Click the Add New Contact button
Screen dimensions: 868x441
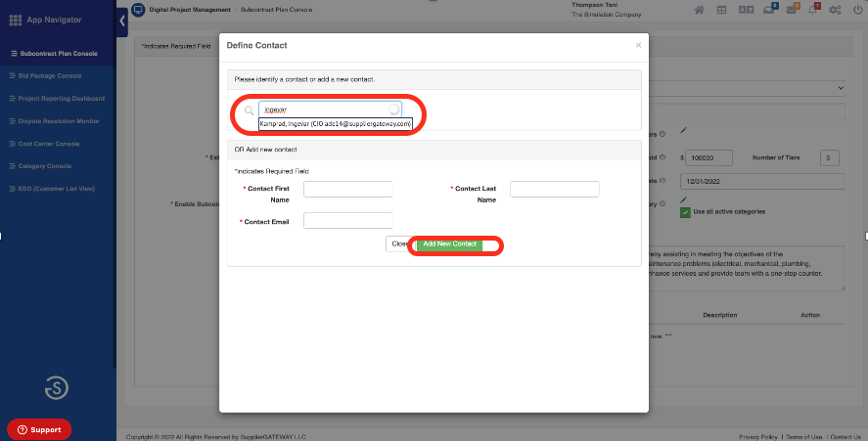[x=449, y=243]
